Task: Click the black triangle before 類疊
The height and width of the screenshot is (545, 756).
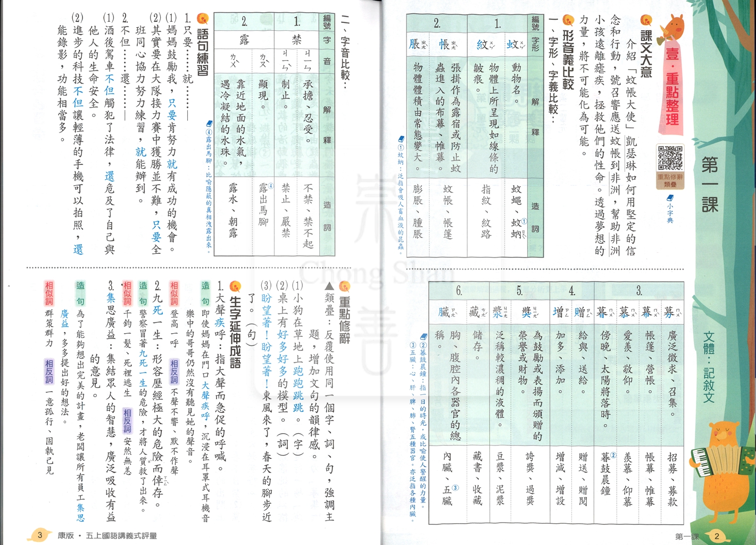Action: click(x=329, y=287)
